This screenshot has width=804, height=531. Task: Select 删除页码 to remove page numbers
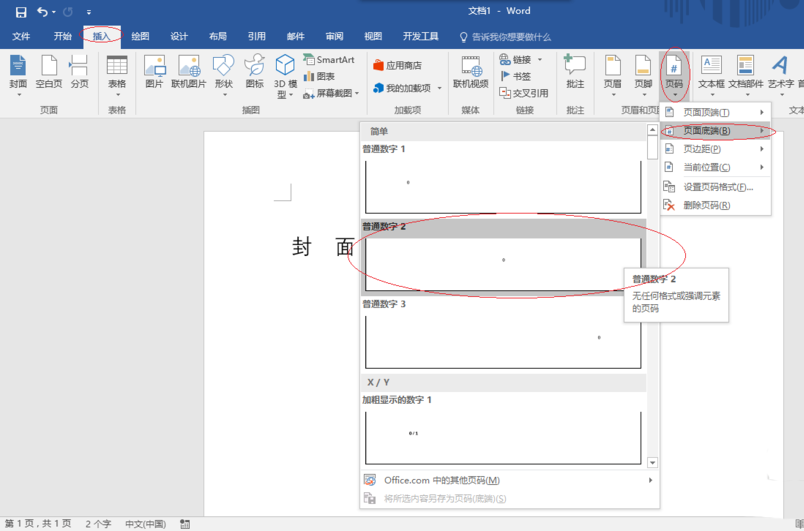(x=707, y=205)
